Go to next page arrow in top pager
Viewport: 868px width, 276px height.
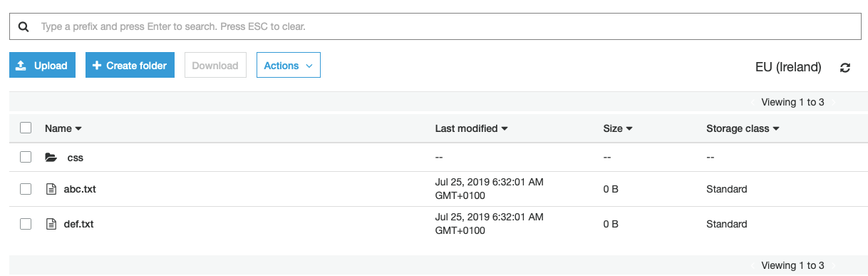tap(835, 103)
